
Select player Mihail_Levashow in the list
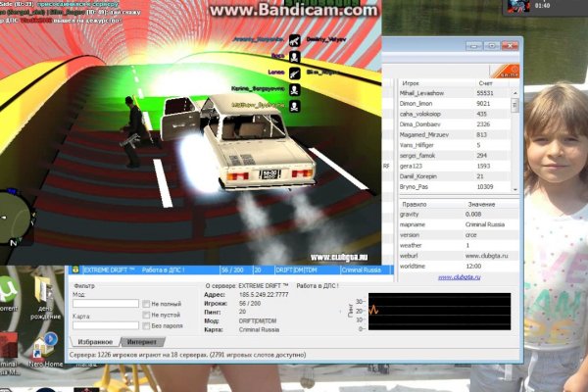point(455,93)
